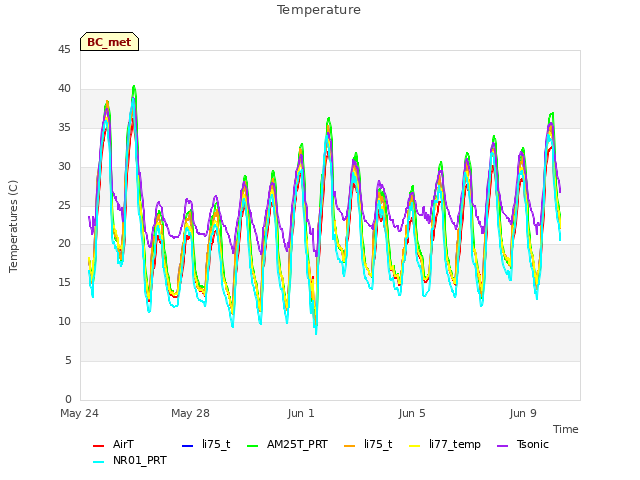This screenshot has width=640, height=480.
Task: Click the 10 y-axis tick label
Action: [x=64, y=322]
